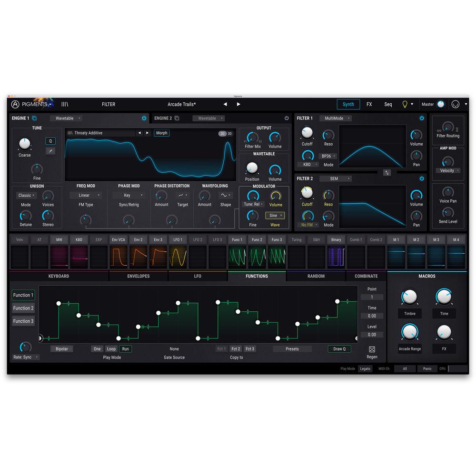Turn the Timbre macro knob
Viewport: 476px width, 476px height.
tap(409, 297)
